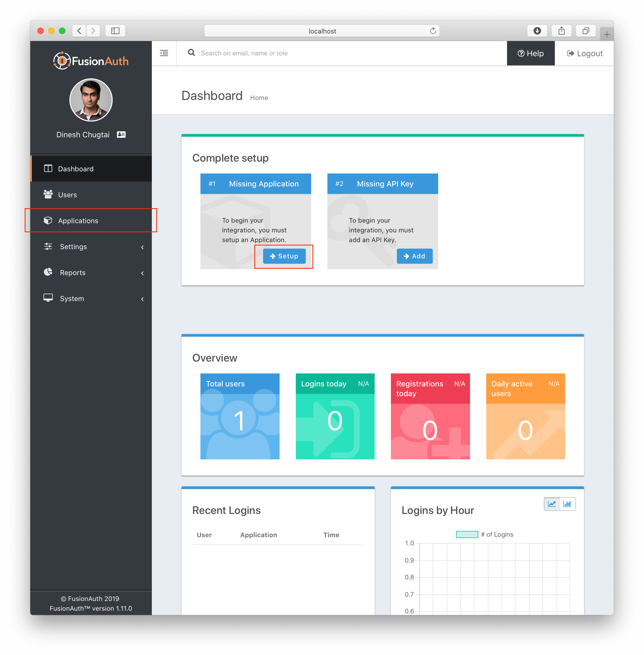Image resolution: width=644 pixels, height=655 pixels.
Task: Open the Users section
Action: point(67,195)
